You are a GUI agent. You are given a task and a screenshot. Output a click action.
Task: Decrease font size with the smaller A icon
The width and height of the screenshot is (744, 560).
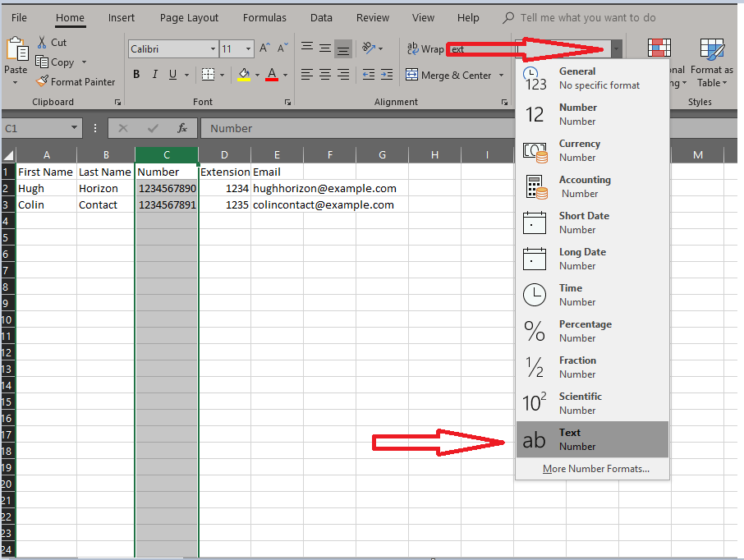pos(282,48)
